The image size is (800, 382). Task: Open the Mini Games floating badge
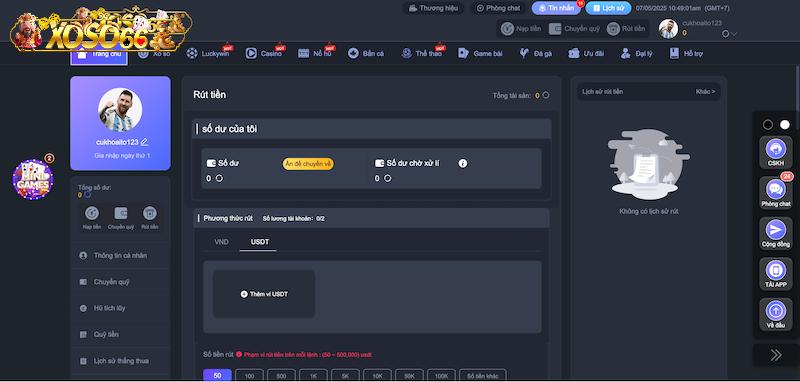tap(33, 179)
